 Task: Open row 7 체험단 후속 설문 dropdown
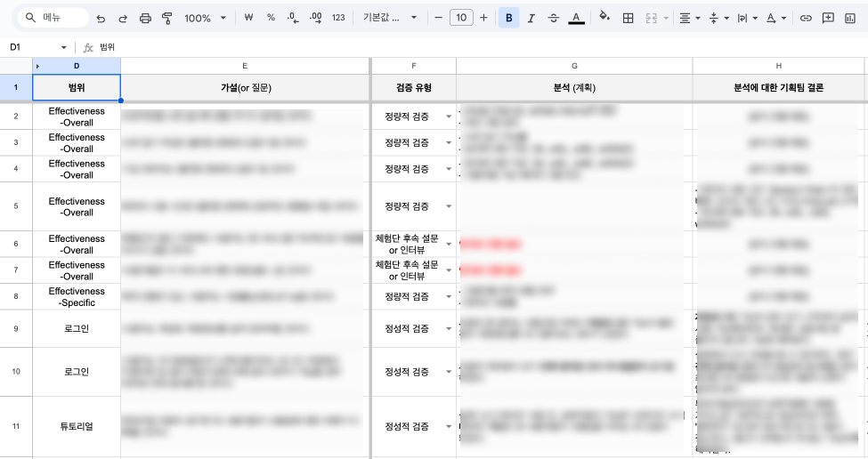(x=449, y=270)
